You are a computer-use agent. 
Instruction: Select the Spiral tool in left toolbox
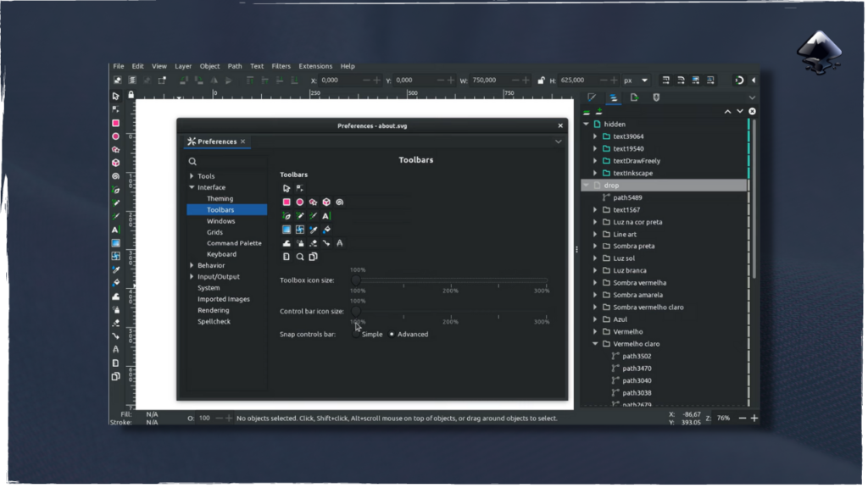(115, 176)
